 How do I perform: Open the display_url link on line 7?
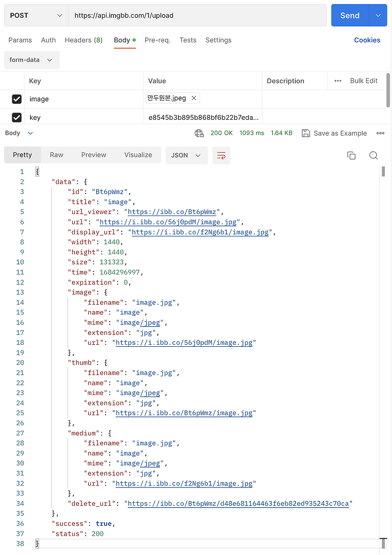tap(200, 232)
